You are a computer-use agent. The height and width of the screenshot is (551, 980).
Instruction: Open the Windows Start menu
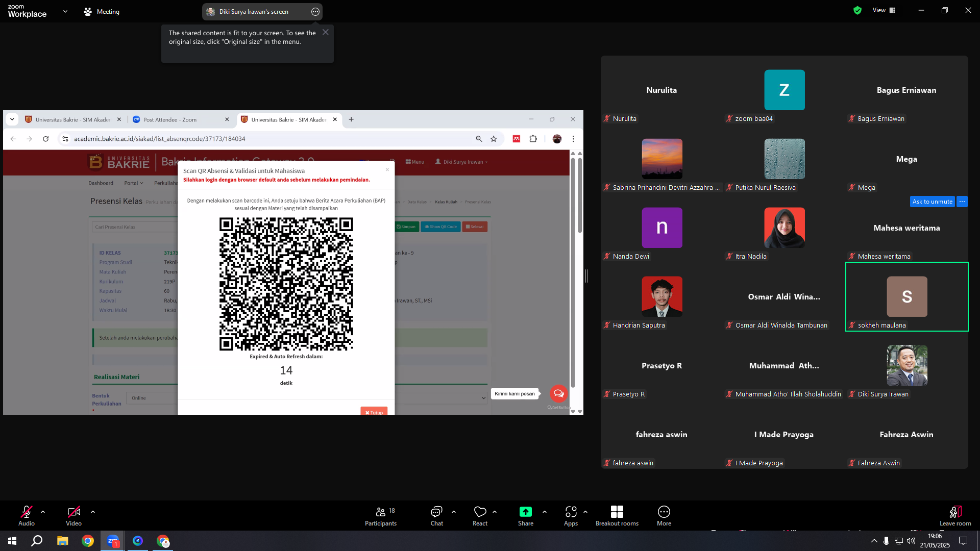click(12, 541)
